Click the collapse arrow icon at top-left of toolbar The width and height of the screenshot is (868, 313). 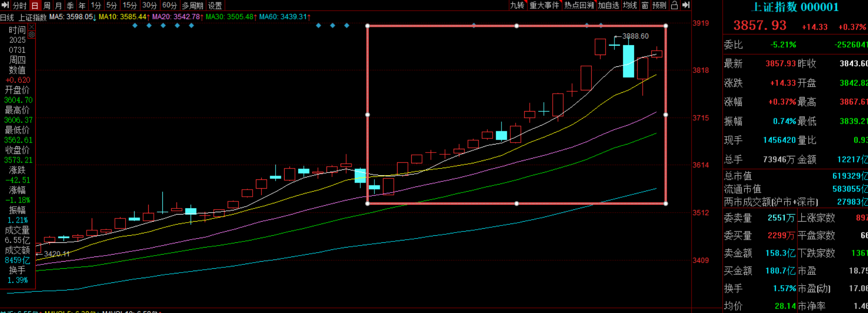click(x=5, y=6)
